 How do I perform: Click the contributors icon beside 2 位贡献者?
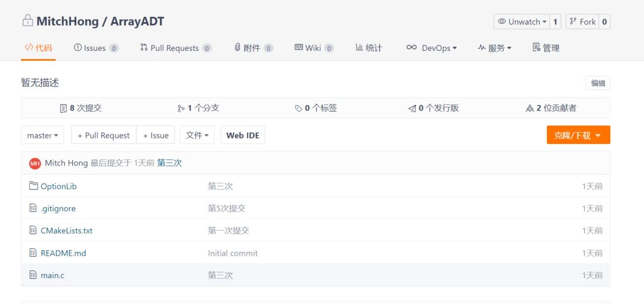pyautogui.click(x=530, y=109)
